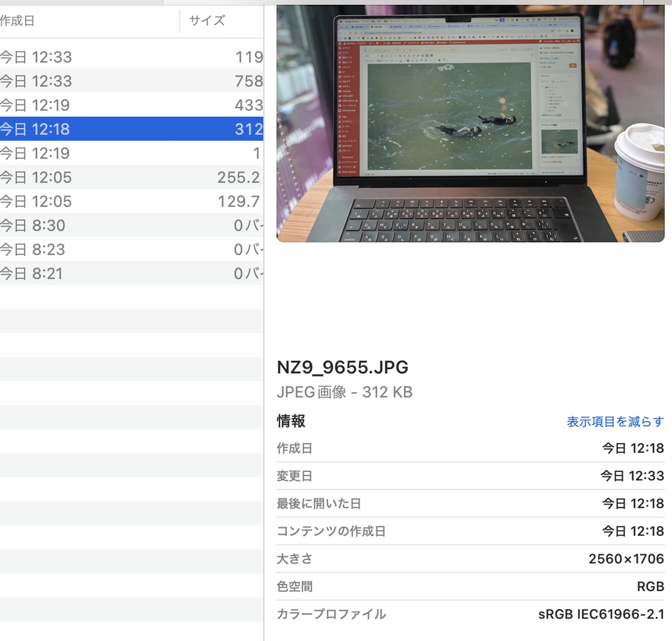Select the file row created 今日 8:21
Image resolution: width=672 pixels, height=641 pixels.
(132, 273)
